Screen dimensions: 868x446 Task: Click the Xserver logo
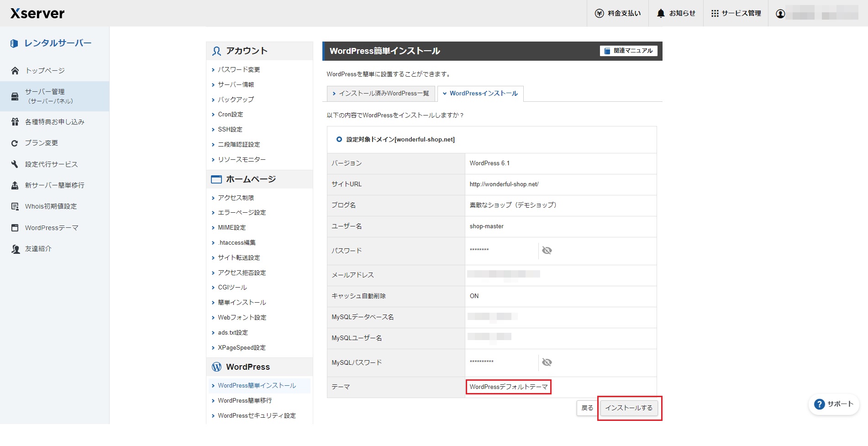click(x=37, y=13)
